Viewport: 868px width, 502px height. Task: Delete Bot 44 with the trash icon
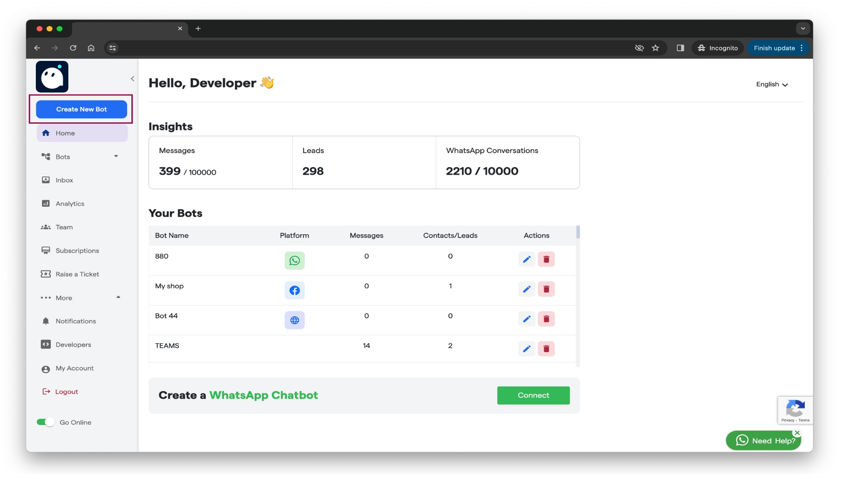pyautogui.click(x=547, y=319)
